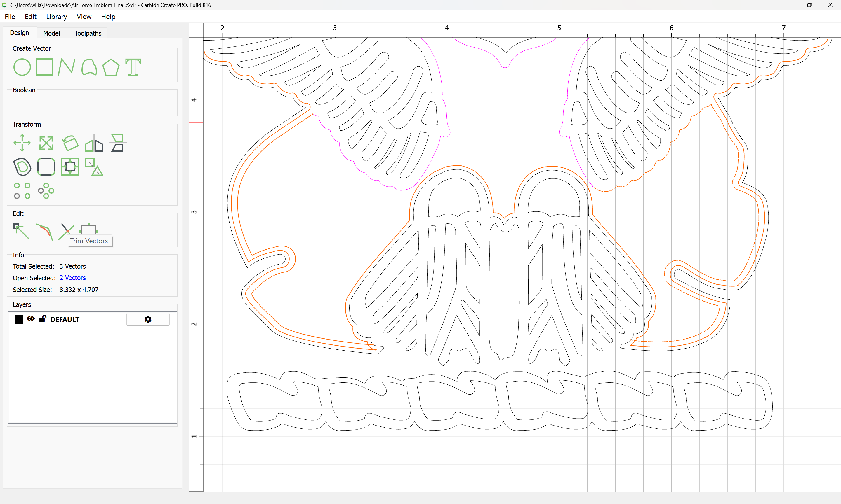Toggle visibility of the DEFAULT layer
This screenshot has width=841, height=504.
[x=31, y=319]
